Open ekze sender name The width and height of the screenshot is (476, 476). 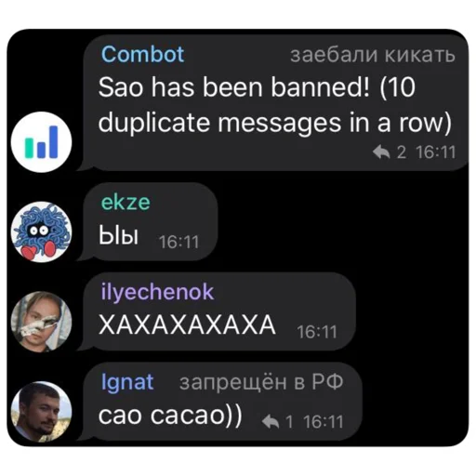tap(126, 202)
